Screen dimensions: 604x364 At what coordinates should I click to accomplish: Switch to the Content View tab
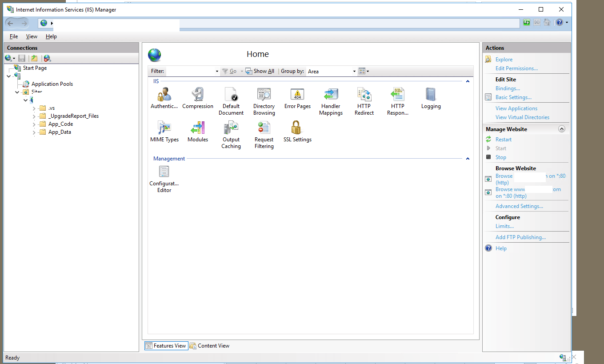click(x=210, y=346)
